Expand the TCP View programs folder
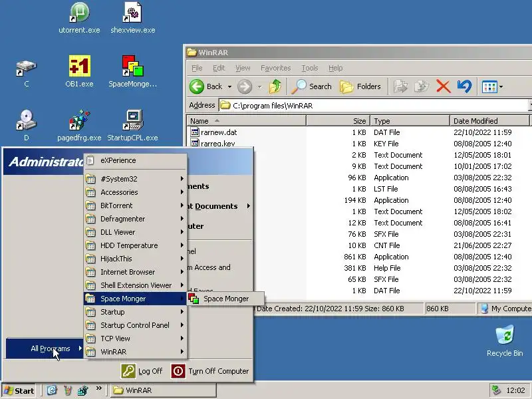The image size is (532, 399). coord(136,338)
